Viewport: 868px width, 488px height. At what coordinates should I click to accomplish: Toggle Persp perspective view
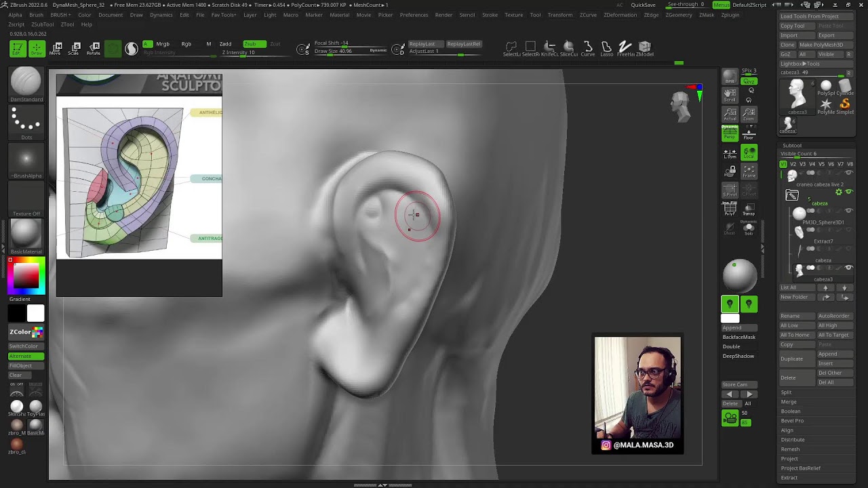[x=730, y=134]
